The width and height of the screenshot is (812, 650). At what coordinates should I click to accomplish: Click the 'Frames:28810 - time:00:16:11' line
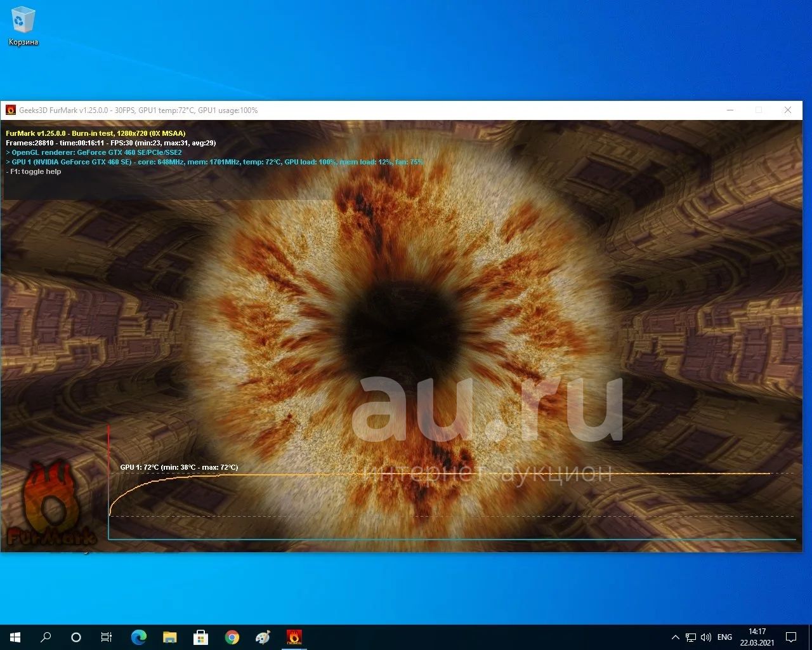pyautogui.click(x=111, y=143)
